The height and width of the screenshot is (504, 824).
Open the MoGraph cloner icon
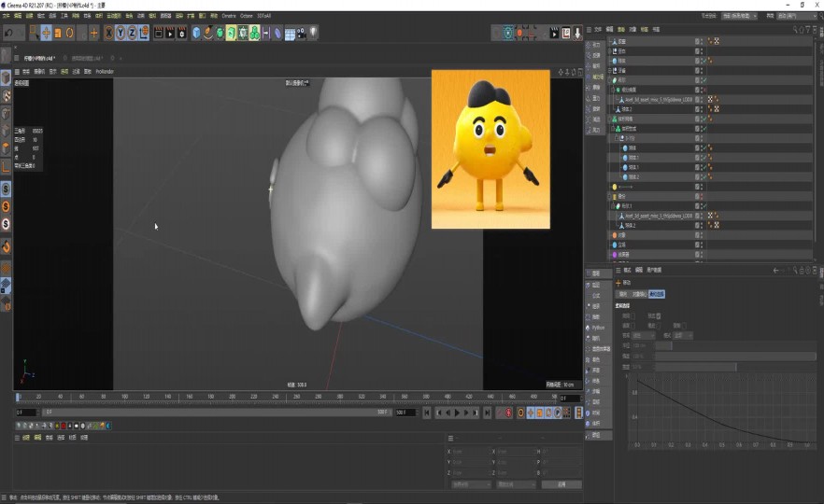pos(255,33)
